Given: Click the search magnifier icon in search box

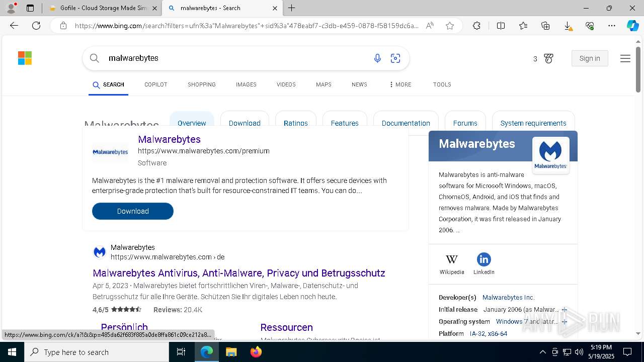Looking at the screenshot, I should (x=94, y=58).
